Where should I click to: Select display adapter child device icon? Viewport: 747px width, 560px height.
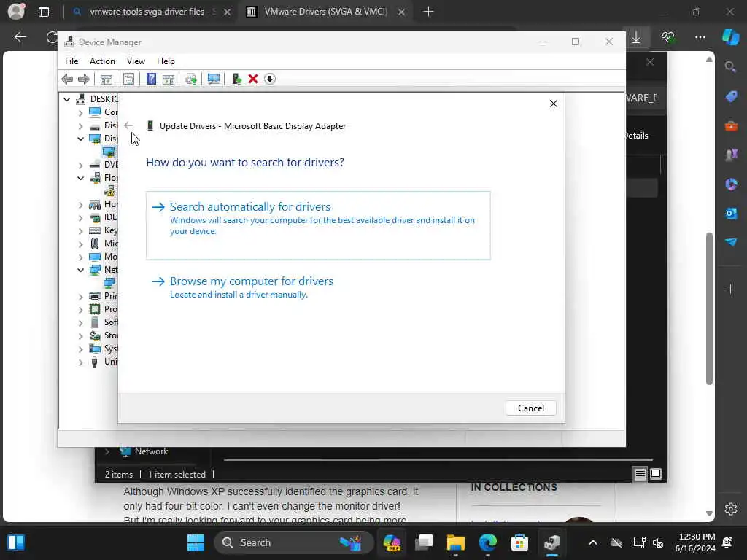(109, 152)
